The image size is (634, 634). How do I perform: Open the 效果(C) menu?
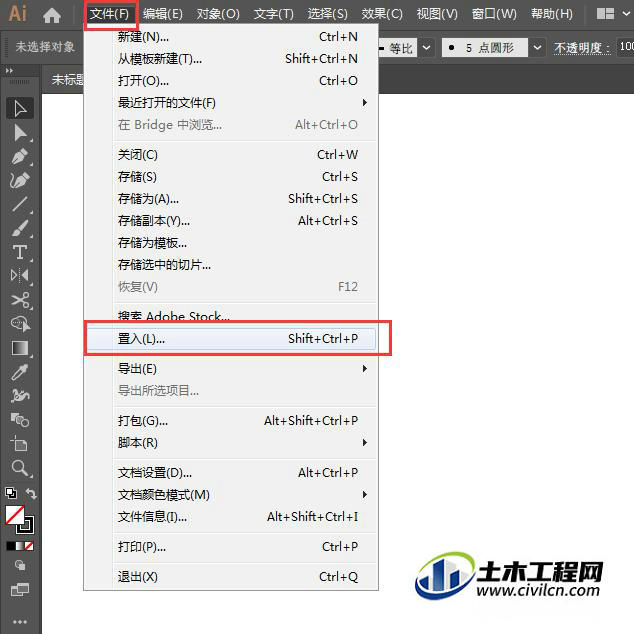[382, 14]
